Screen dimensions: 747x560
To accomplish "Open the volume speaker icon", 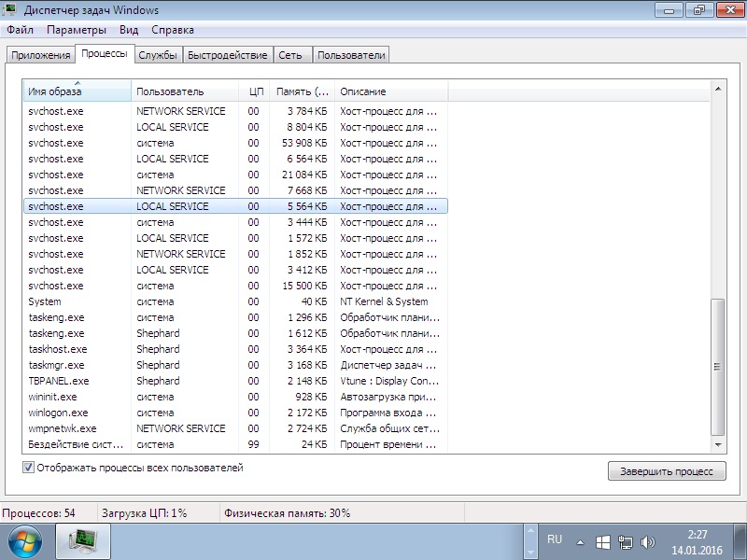I will [647, 542].
